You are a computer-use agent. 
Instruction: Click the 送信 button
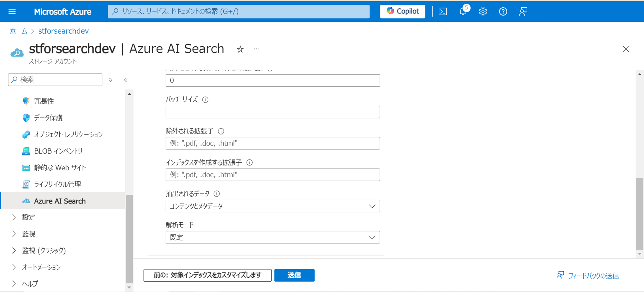[294, 275]
